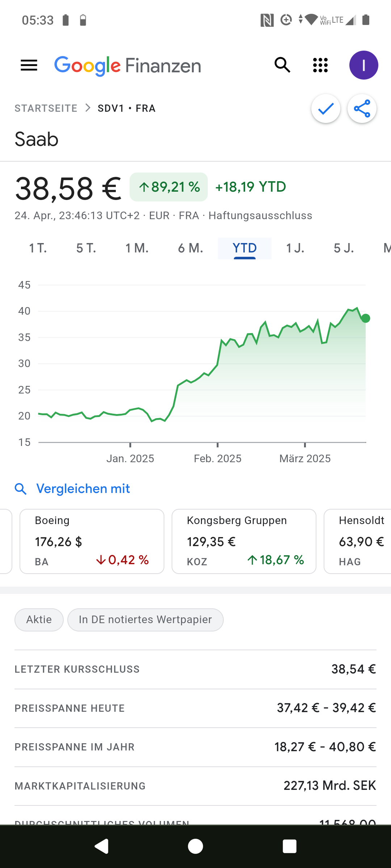Select the YTD chart range tab

pyautogui.click(x=245, y=248)
